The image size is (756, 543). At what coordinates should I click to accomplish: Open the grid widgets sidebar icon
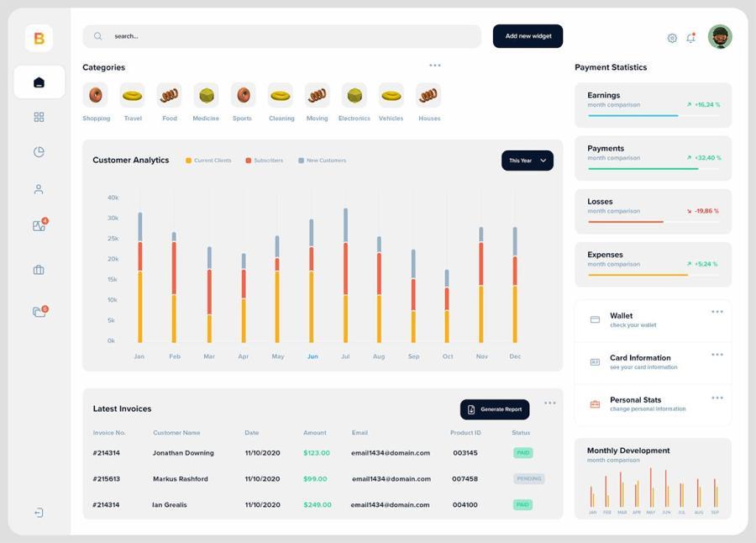39,117
